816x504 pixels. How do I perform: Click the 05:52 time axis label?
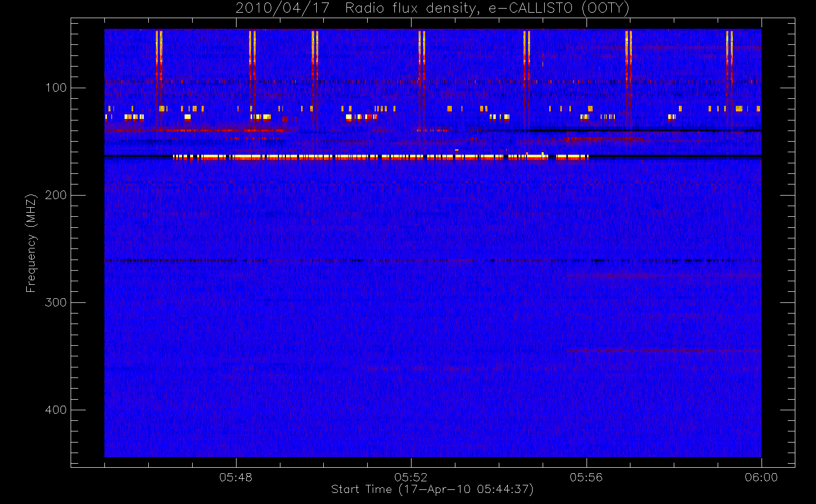pyautogui.click(x=411, y=477)
